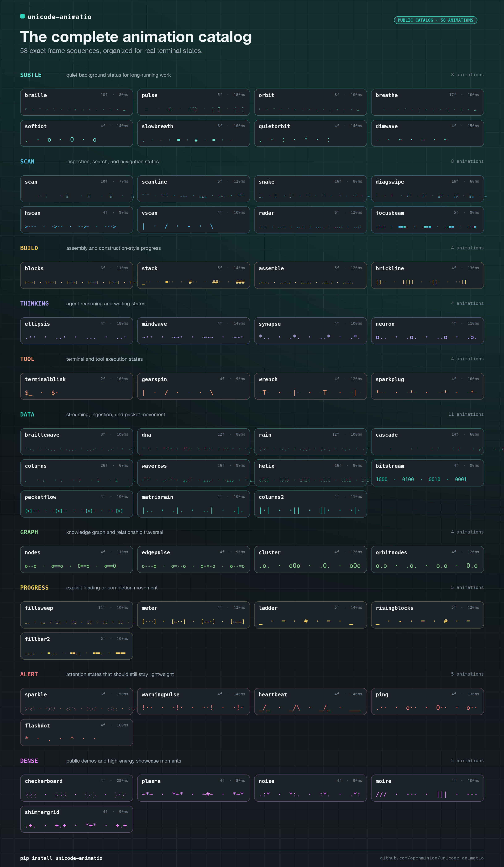Click the teal unicode-animatio logo square
Image resolution: width=504 pixels, height=867 pixels.
pyautogui.click(x=23, y=16)
